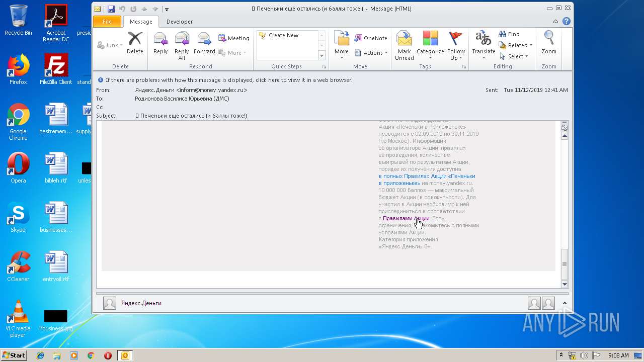The image size is (644, 362).
Task: Click the Start button
Action: pos(14,355)
